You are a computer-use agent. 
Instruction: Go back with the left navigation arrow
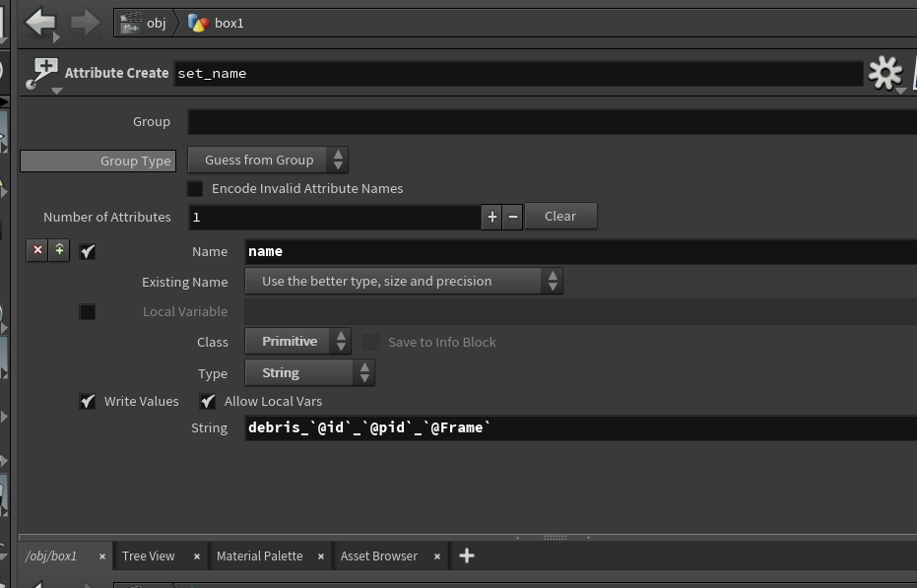click(x=39, y=23)
